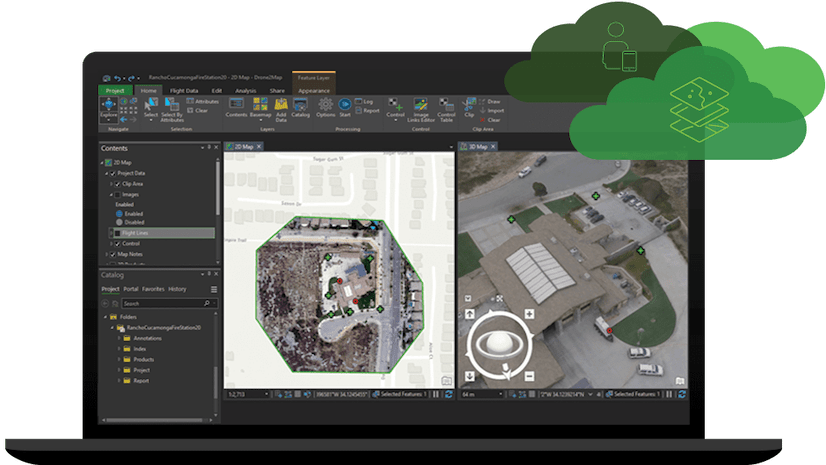Click the Catalog pane horizontal scrollbar
This screenshot has height=465, width=826.
tap(154, 420)
